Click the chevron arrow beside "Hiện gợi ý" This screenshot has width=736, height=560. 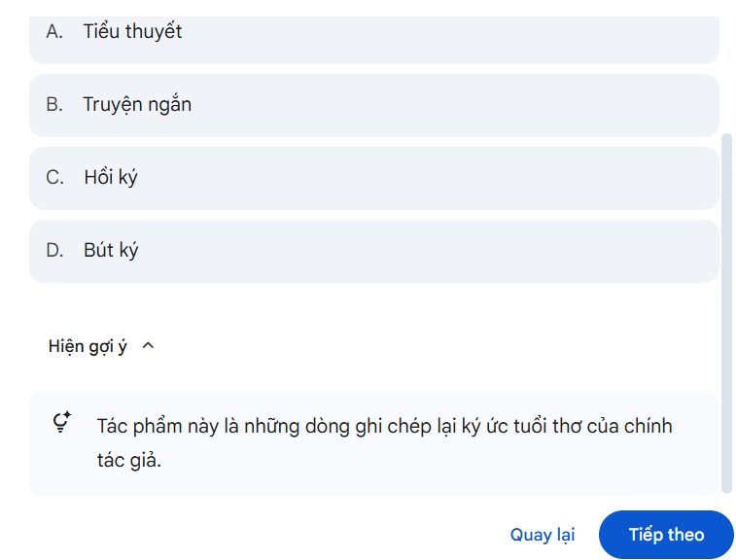click(x=148, y=345)
